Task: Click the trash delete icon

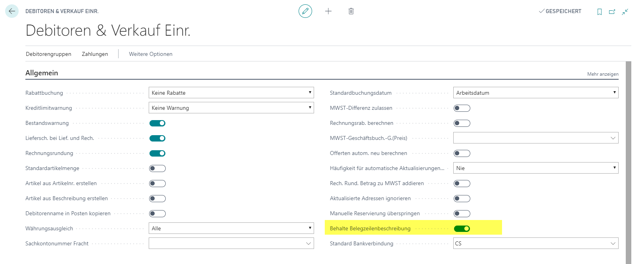Action: (351, 11)
